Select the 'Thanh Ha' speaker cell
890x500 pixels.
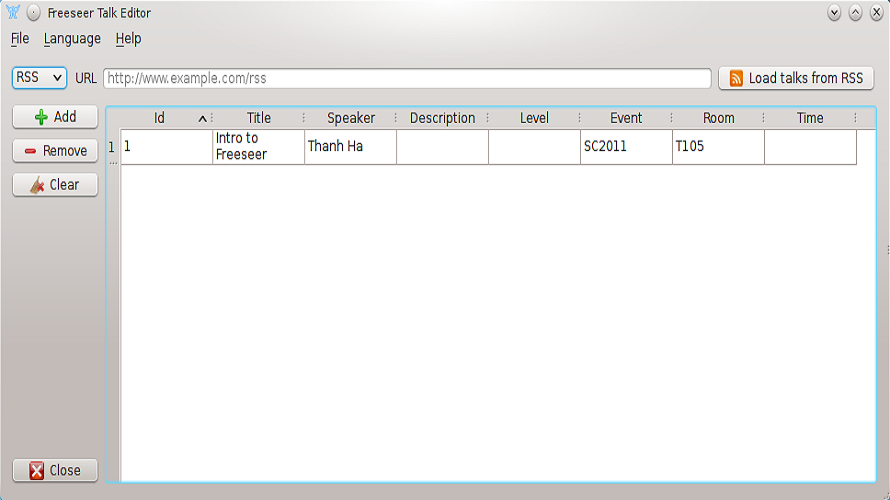350,146
